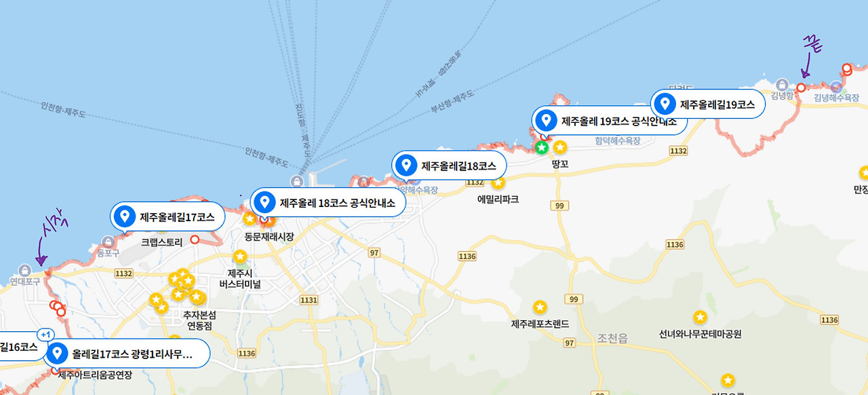Select the 올레길17코스 광령1리사무소 marker
The height and width of the screenshot is (395, 868).
[127, 354]
